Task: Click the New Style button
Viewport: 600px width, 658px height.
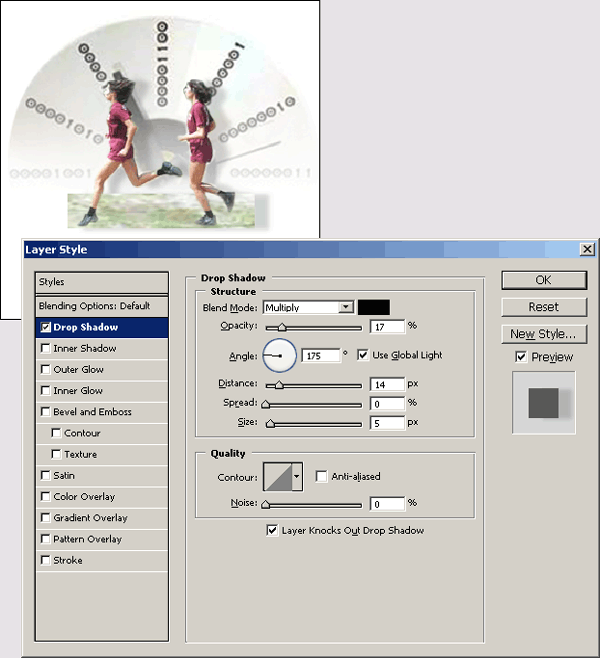Action: [543, 334]
